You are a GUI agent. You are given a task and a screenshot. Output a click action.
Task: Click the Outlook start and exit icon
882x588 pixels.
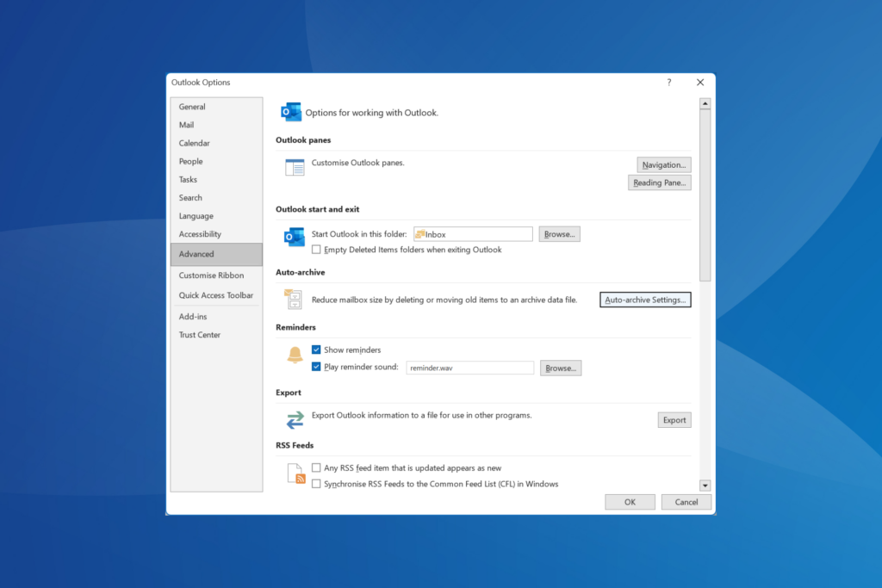295,237
